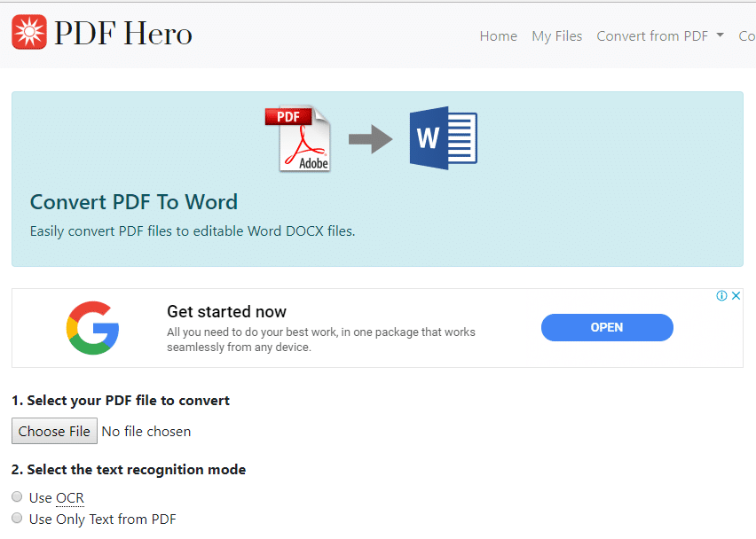Viewport: 756px width, 539px height.
Task: Click the Easily convert PDF files description
Action: pos(193,231)
